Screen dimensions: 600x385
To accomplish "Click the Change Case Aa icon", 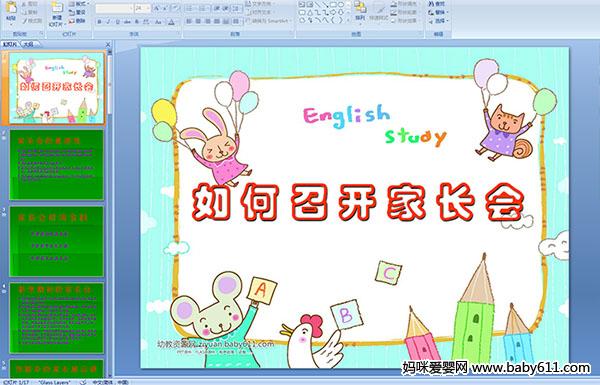I will 158,22.
